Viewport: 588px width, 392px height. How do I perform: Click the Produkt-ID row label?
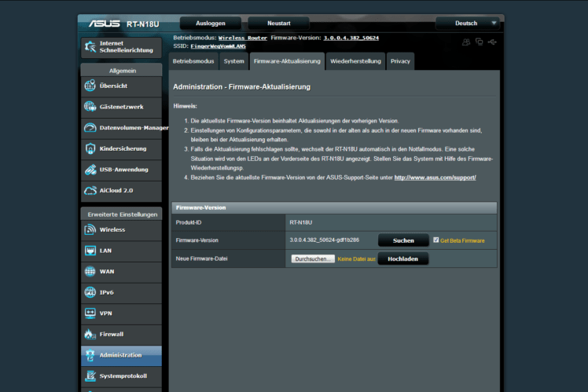(x=188, y=222)
